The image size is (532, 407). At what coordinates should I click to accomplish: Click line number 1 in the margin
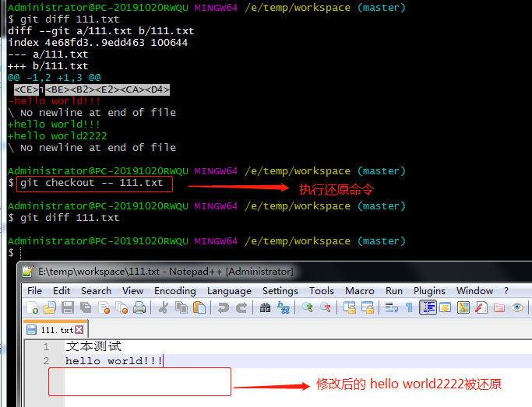tap(46, 347)
